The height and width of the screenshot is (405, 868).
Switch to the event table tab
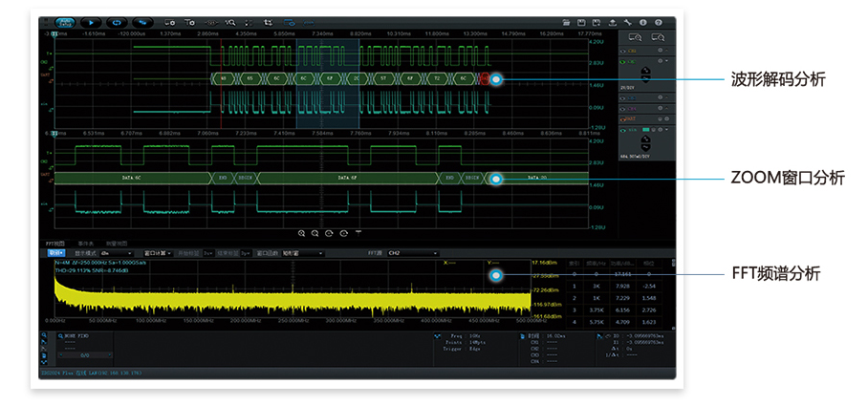coord(86,244)
